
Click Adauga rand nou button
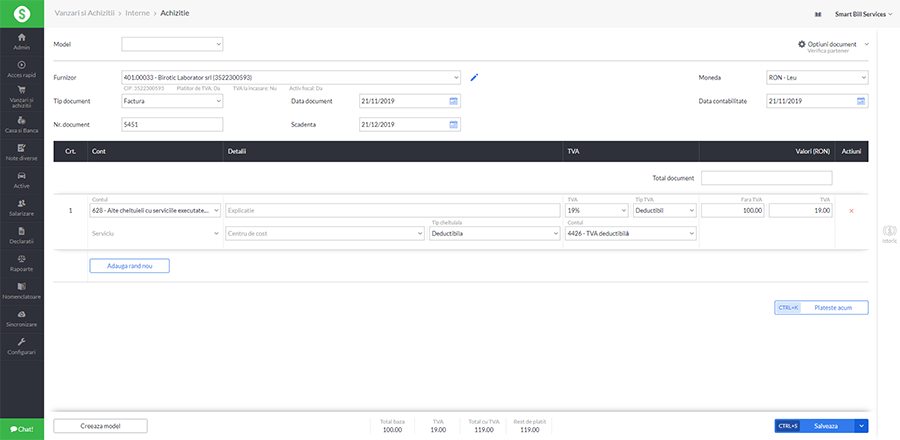coord(129,266)
